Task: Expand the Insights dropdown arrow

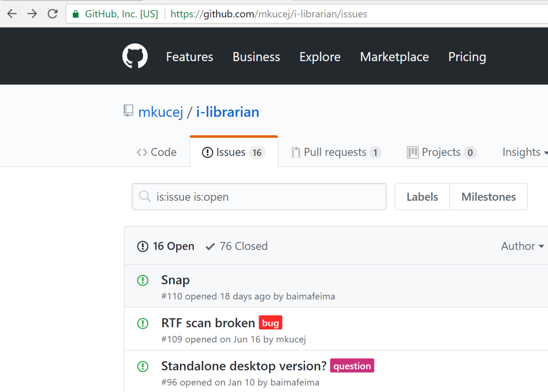Action: [x=545, y=152]
